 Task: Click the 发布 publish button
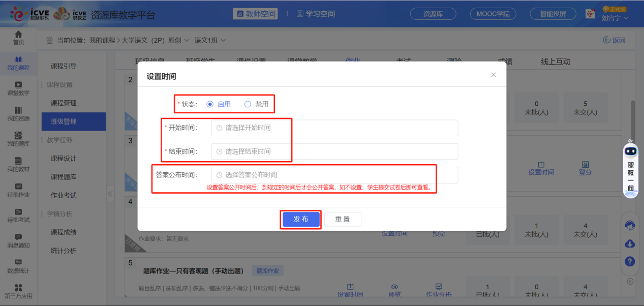pyautogui.click(x=300, y=219)
